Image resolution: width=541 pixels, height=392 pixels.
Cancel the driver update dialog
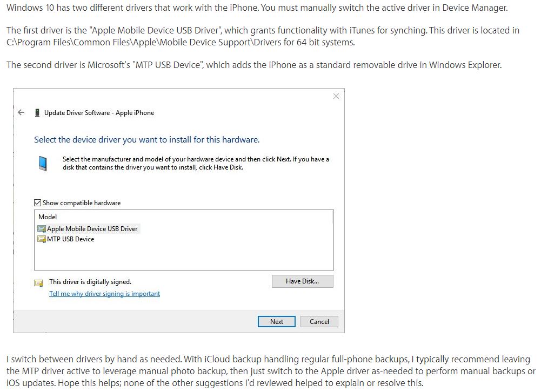tap(319, 322)
